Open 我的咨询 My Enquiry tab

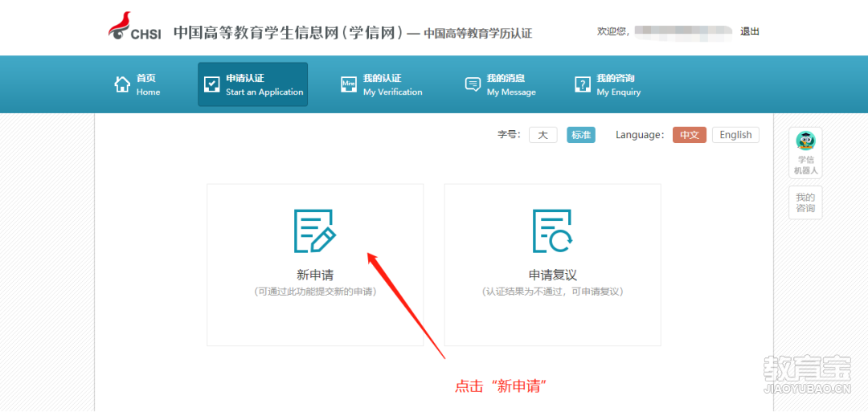tap(608, 84)
